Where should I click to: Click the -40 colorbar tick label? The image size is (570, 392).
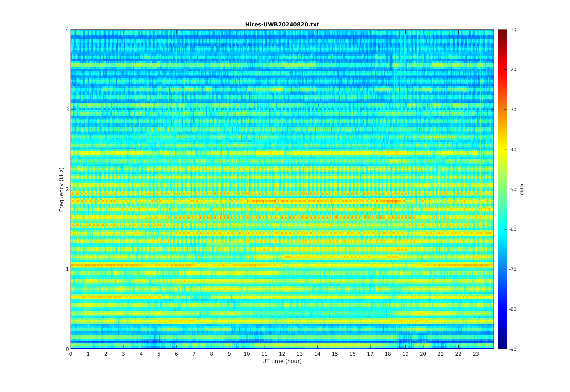(x=513, y=150)
